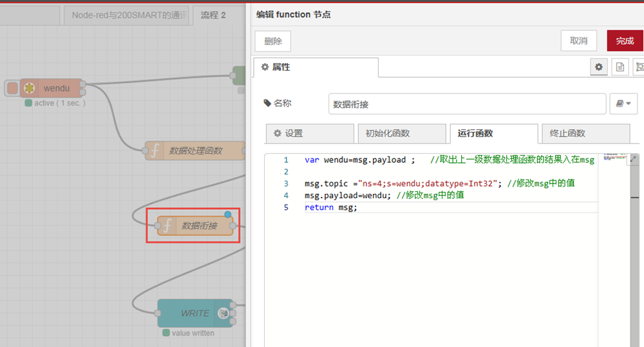Viewport: 644px width, 347px height.
Task: Click the 取消 (Cancel) button
Action: (x=579, y=41)
